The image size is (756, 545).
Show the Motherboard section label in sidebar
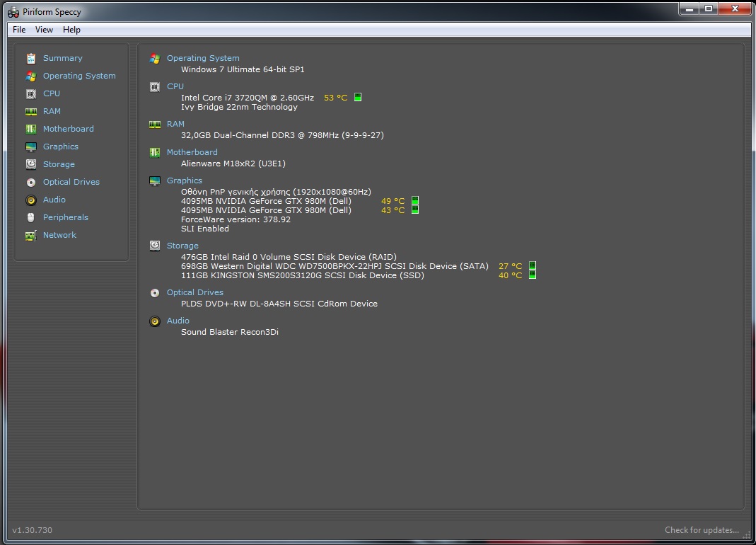point(69,129)
